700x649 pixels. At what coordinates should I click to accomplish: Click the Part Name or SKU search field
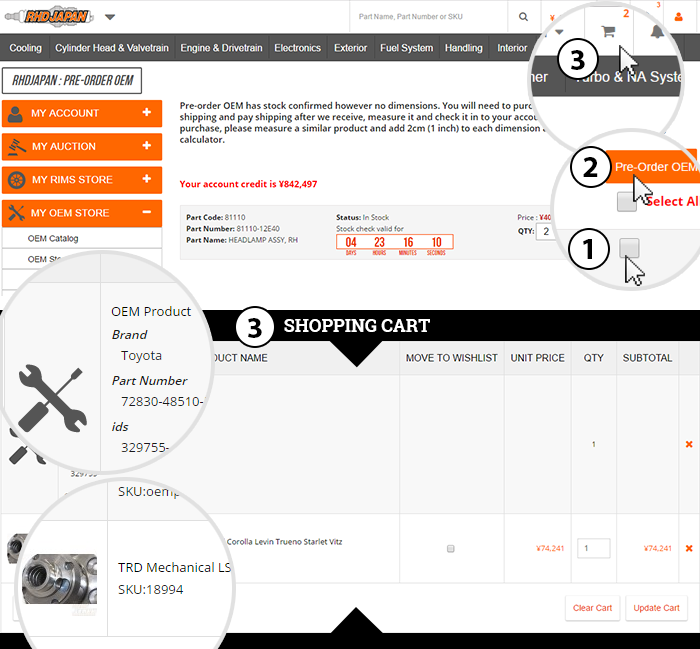tap(429, 17)
